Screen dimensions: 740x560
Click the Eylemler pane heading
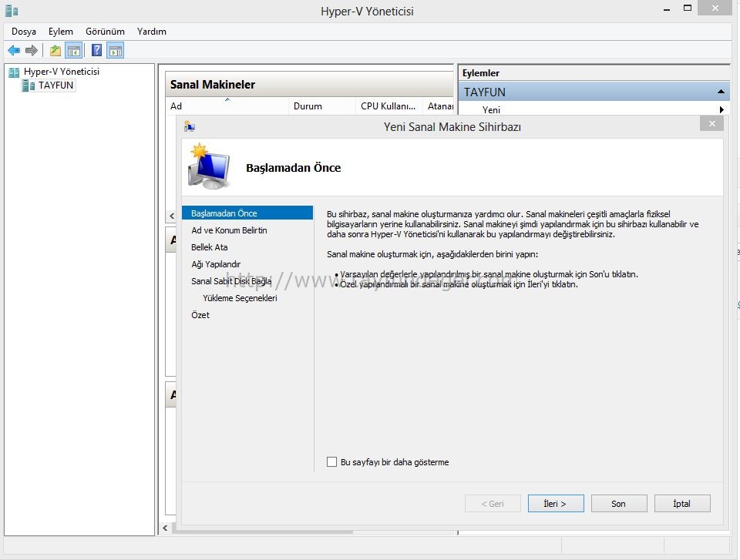pyautogui.click(x=480, y=73)
